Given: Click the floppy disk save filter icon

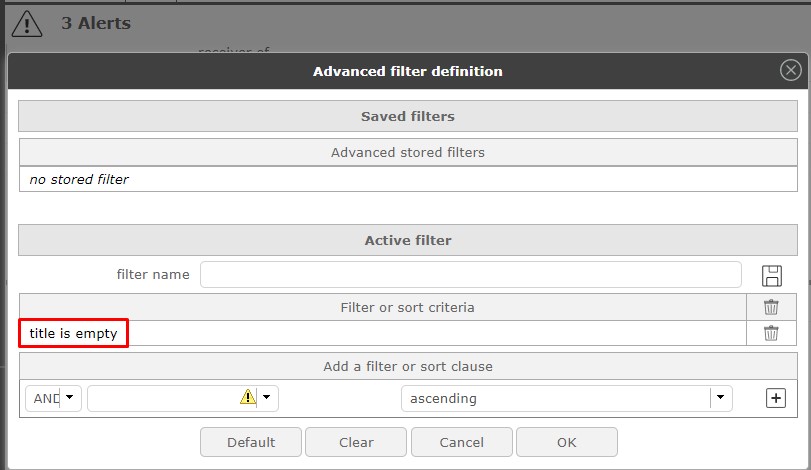Looking at the screenshot, I should tap(771, 276).
